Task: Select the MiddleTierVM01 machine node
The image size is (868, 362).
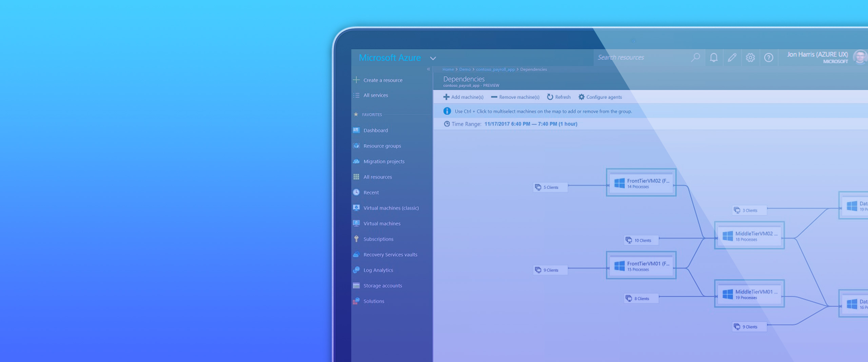Action: coord(749,294)
